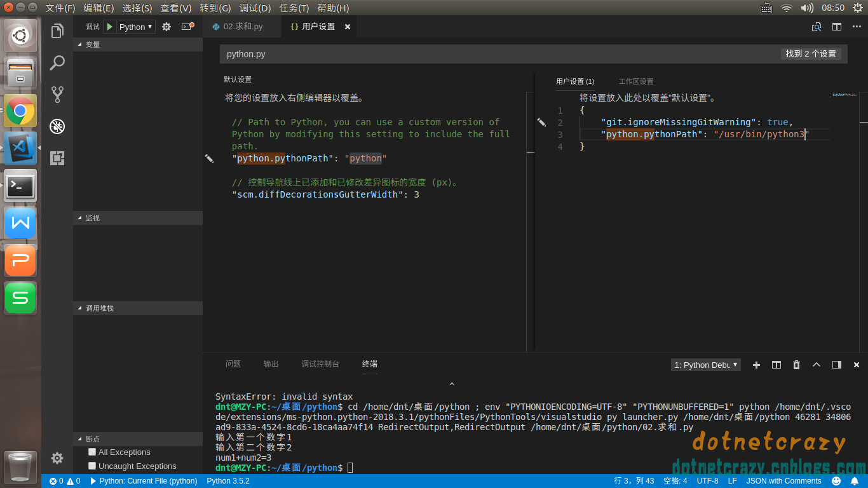Click the pencil icon in the user settings gutter
Screen dimensions: 868x488
pos(541,122)
